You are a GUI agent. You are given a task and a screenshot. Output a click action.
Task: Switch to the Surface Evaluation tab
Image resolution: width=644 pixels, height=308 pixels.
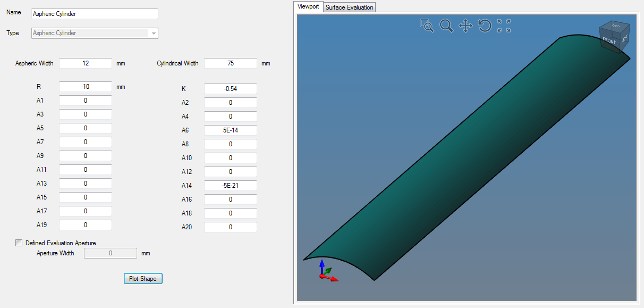[349, 6]
